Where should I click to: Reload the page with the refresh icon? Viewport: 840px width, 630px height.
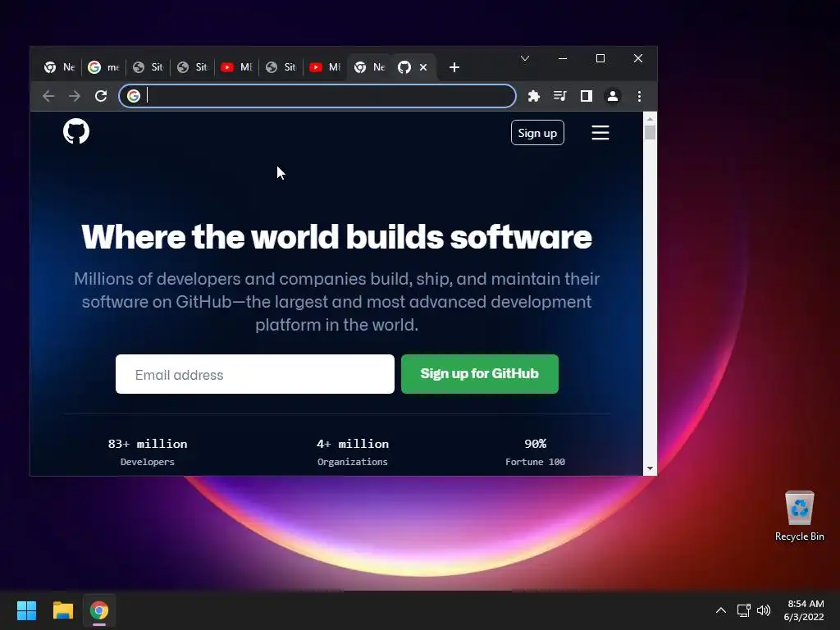tap(101, 96)
